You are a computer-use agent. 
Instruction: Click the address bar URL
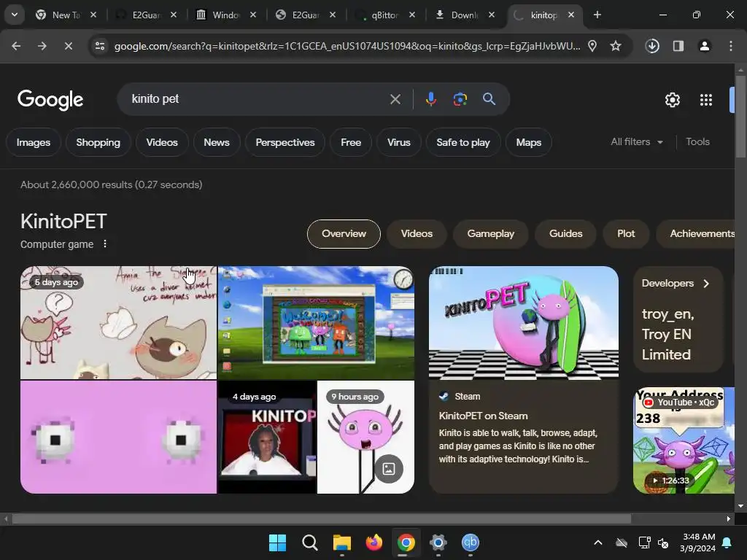click(347, 46)
